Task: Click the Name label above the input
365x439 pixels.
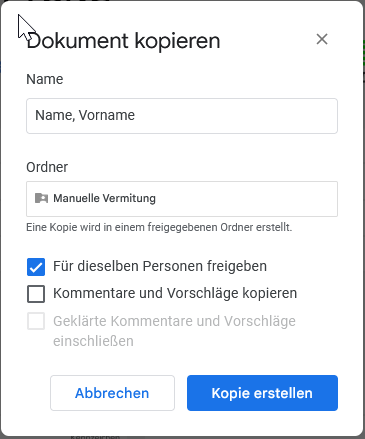Action: pos(45,79)
